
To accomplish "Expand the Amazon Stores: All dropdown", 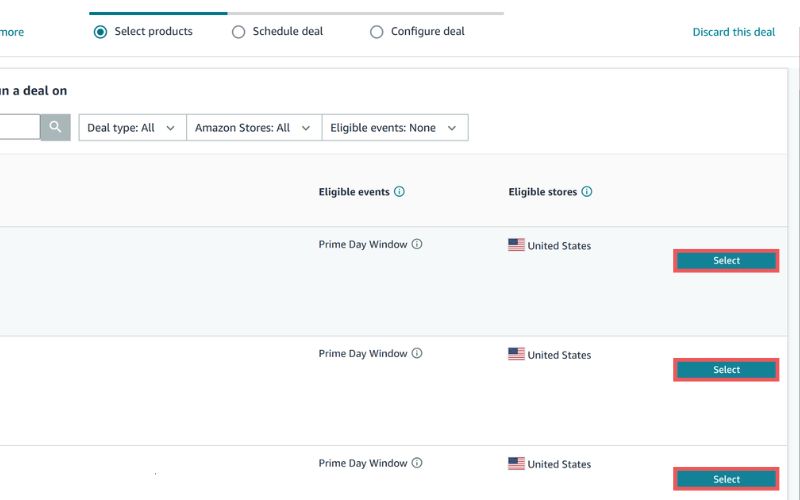I will point(254,128).
